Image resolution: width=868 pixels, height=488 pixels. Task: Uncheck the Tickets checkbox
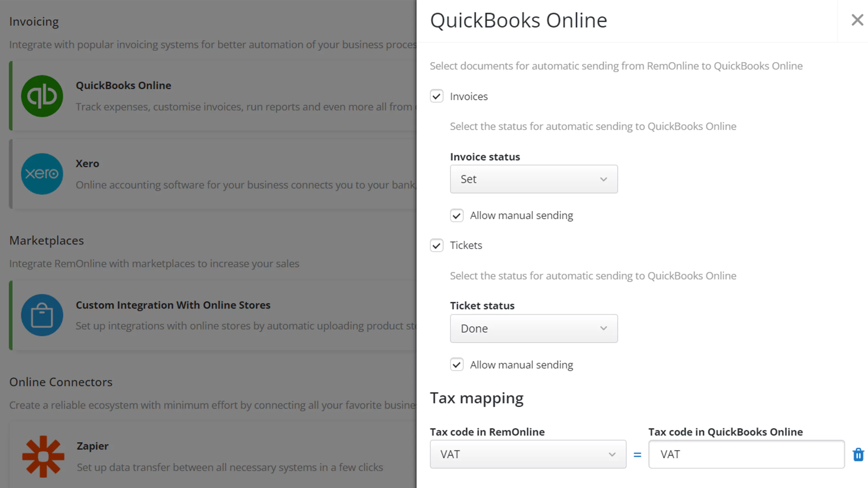tap(436, 245)
